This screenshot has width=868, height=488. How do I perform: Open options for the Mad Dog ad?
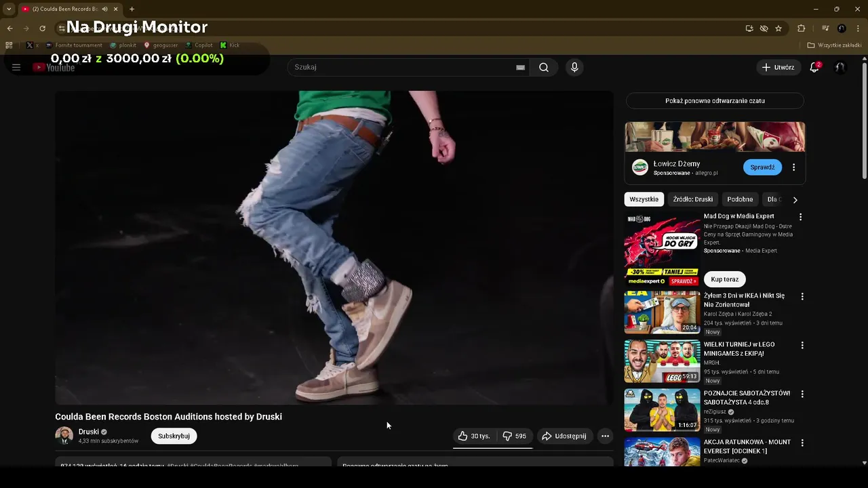click(800, 217)
